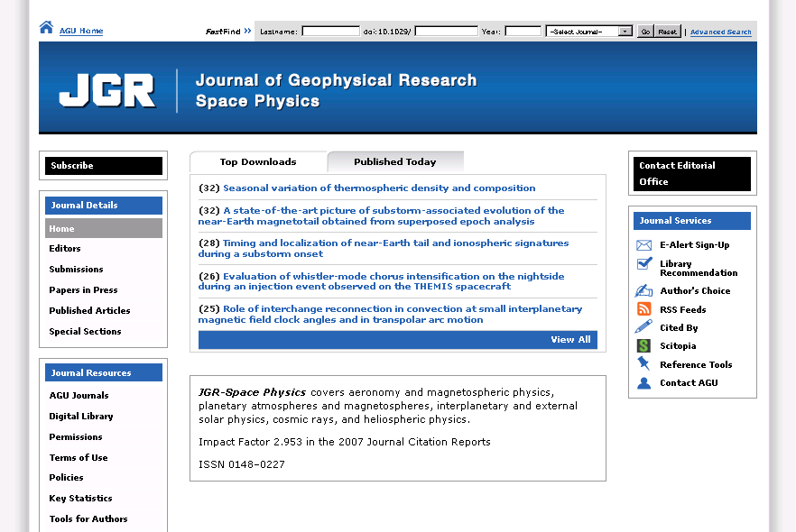Click the Lastname input field

(x=330, y=32)
